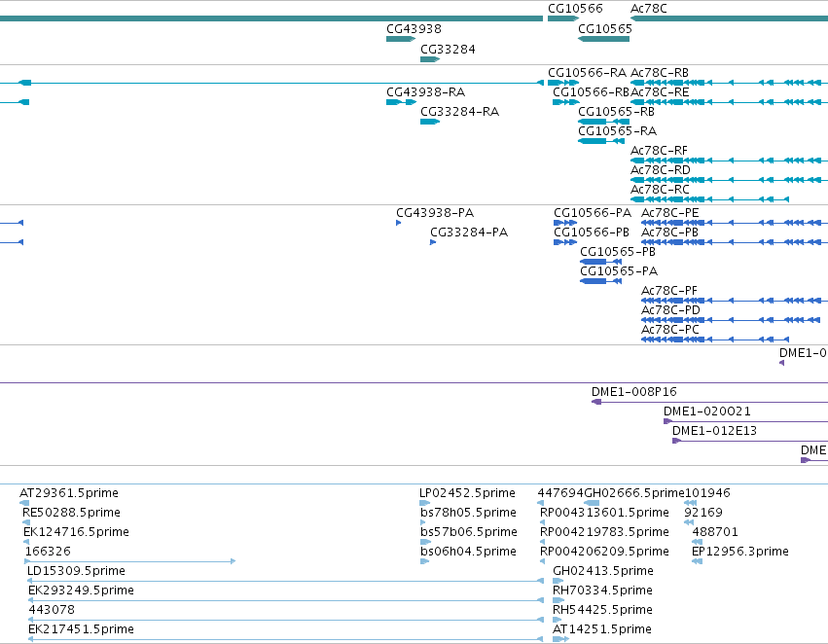Select EST bs06h04.5prime
This screenshot has height=644, width=828.
point(468,553)
